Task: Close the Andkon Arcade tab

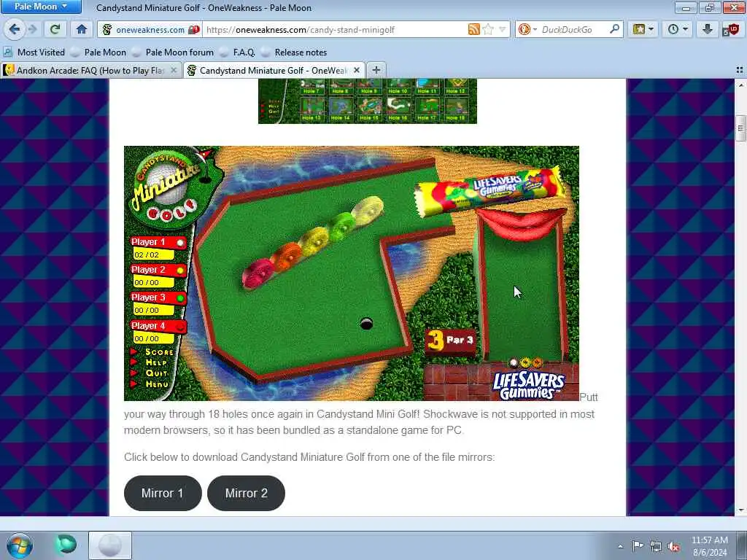Action: click(174, 71)
